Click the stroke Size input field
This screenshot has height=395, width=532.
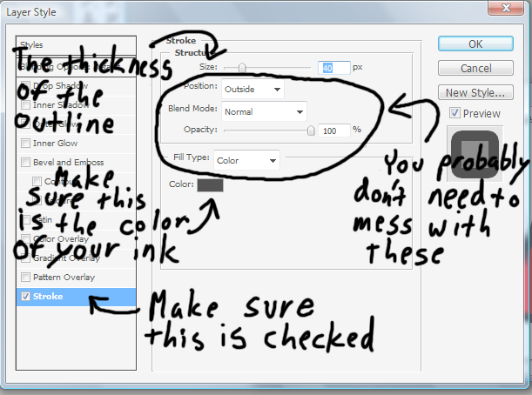(334, 67)
